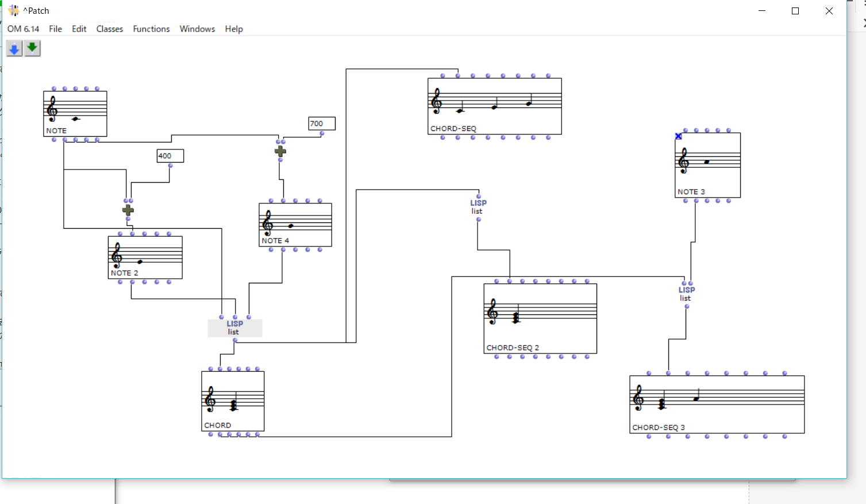This screenshot has width=866, height=504.
Task: Open the OM 6.14 menu
Action: [x=24, y=29]
